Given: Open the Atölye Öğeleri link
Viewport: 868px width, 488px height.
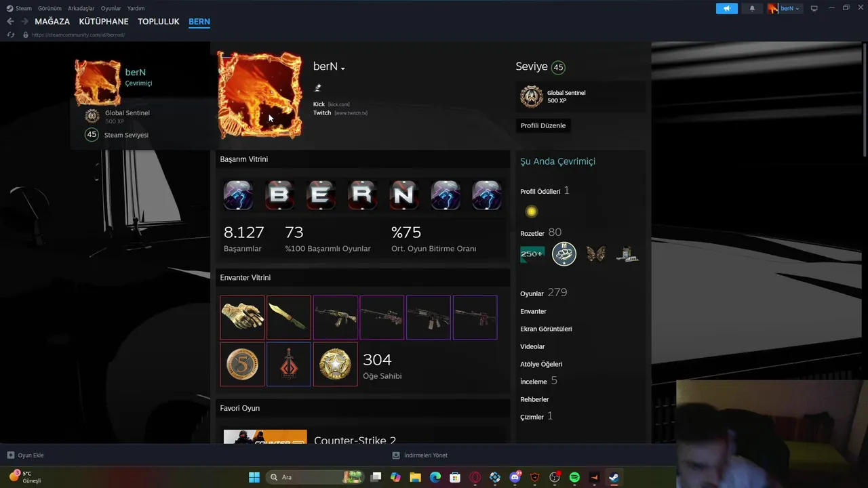Looking at the screenshot, I should pyautogui.click(x=541, y=364).
